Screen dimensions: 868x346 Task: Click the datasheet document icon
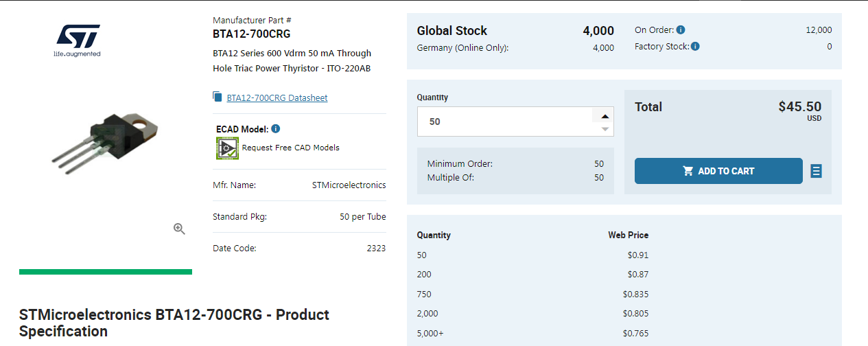tap(218, 97)
